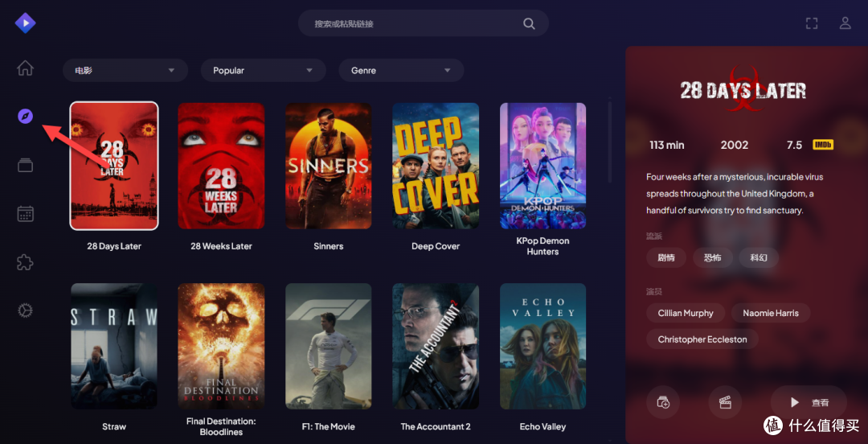This screenshot has height=444, width=868.
Task: Click the 'Echo Valley' title text
Action: (x=543, y=427)
